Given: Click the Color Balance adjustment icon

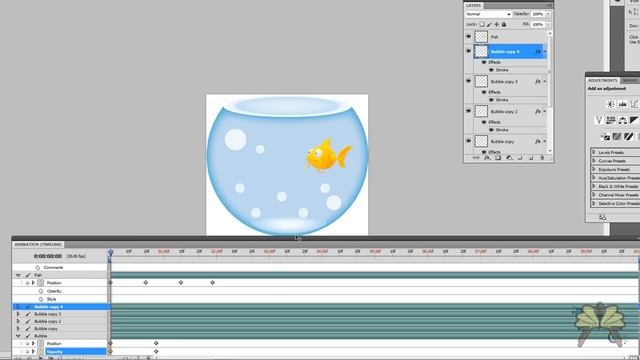Looking at the screenshot, I should coord(622,120).
